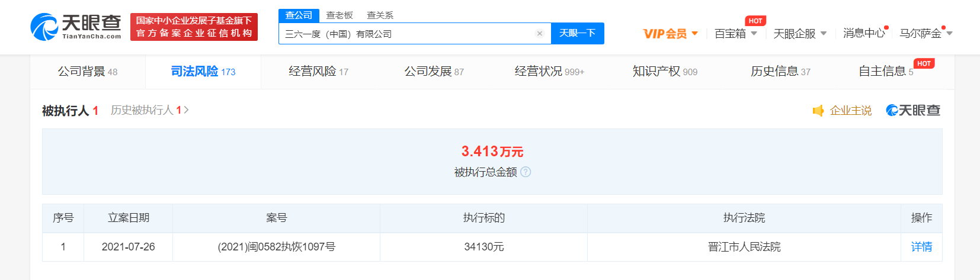Viewport: 980px width, 280px height.
Task: Click the case number (2021)闽0582执恢1097号
Action: (x=277, y=247)
